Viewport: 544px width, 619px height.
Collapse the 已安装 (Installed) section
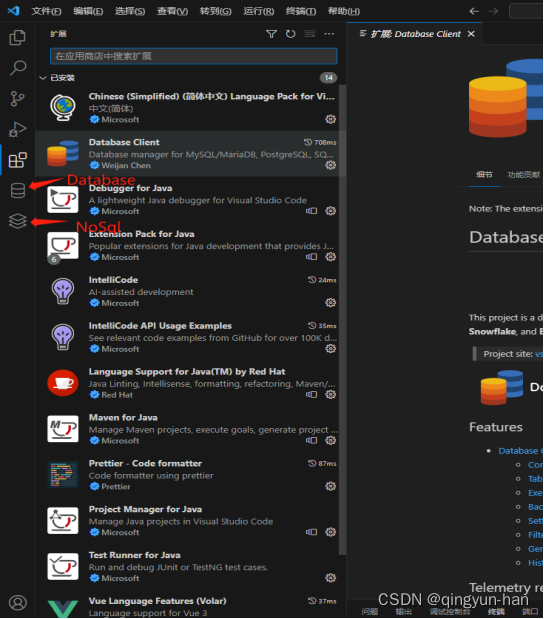point(43,78)
